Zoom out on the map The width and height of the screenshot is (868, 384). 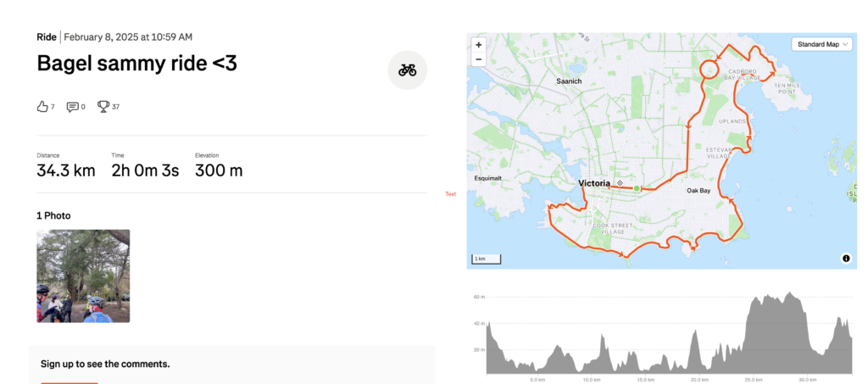click(479, 59)
